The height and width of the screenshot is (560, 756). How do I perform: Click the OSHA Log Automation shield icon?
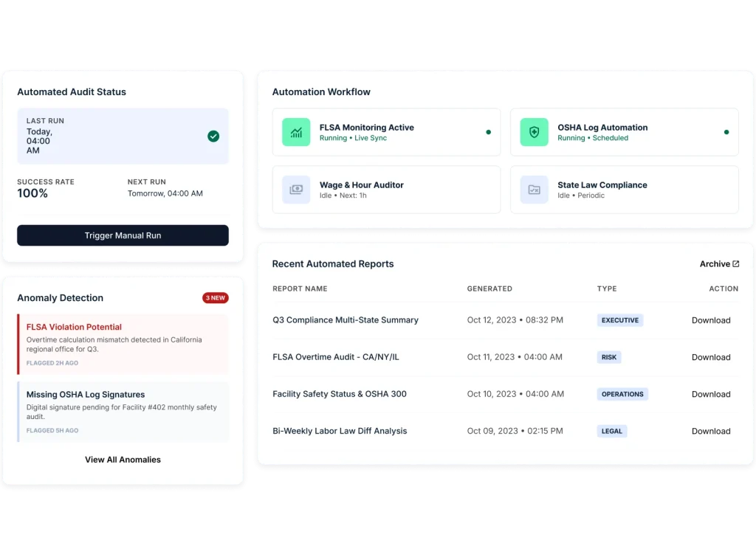(534, 132)
